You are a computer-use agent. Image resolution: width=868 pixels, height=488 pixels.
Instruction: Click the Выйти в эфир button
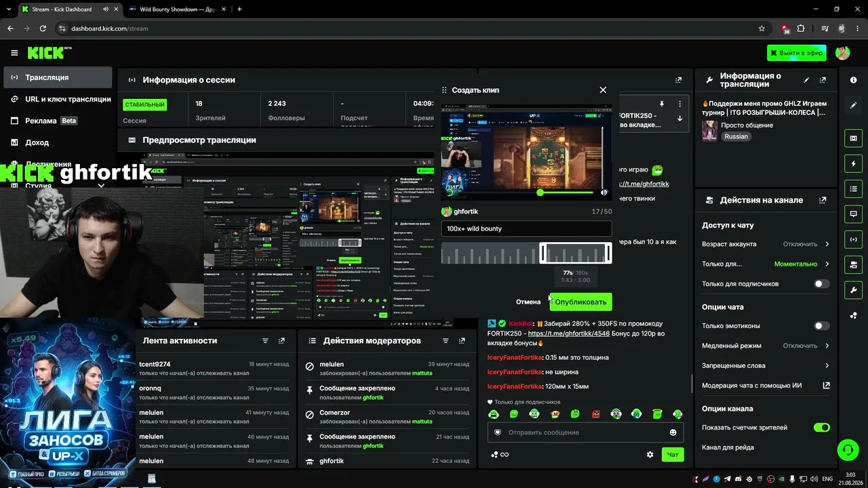797,53
